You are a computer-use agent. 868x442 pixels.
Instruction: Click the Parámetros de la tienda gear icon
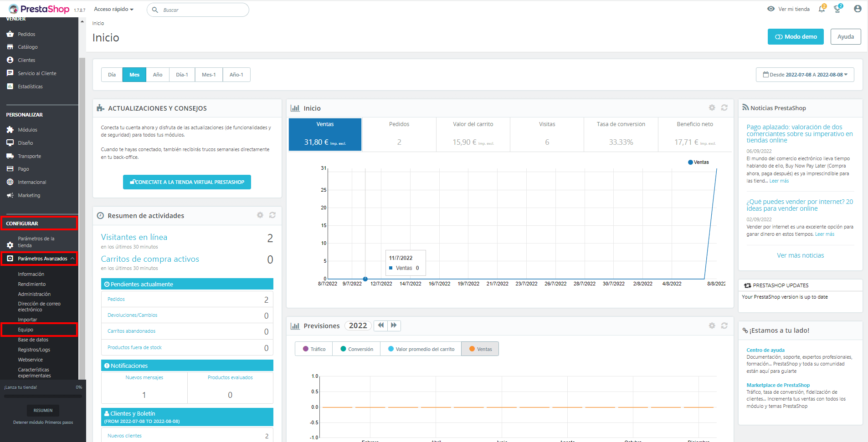pyautogui.click(x=10, y=245)
